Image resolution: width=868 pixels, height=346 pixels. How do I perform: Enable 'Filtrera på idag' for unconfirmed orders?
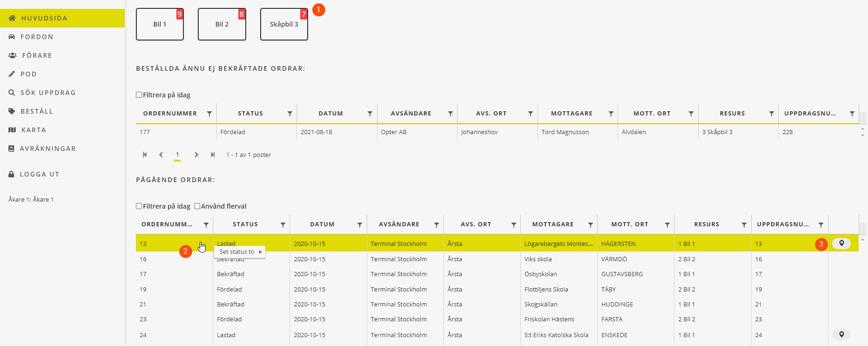tap(139, 95)
